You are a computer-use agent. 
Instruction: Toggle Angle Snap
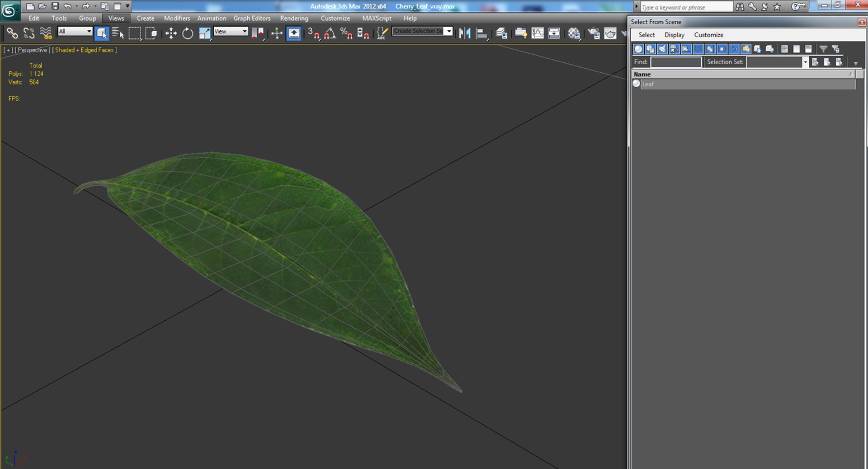330,33
